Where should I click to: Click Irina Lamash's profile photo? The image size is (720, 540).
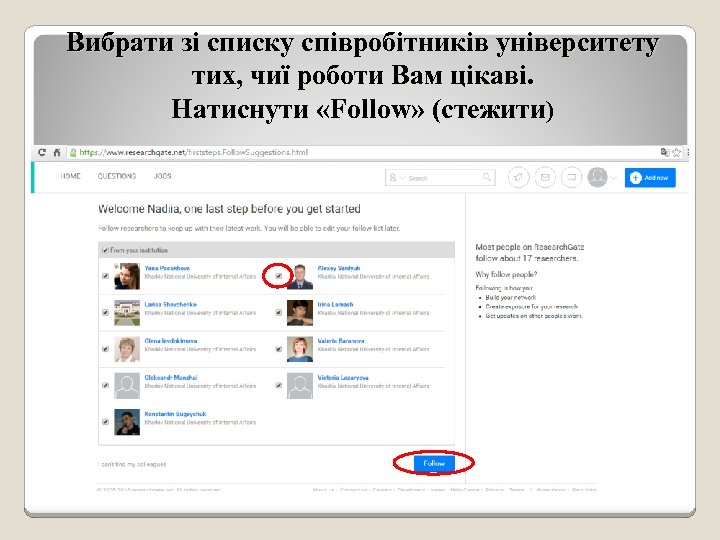300,312
